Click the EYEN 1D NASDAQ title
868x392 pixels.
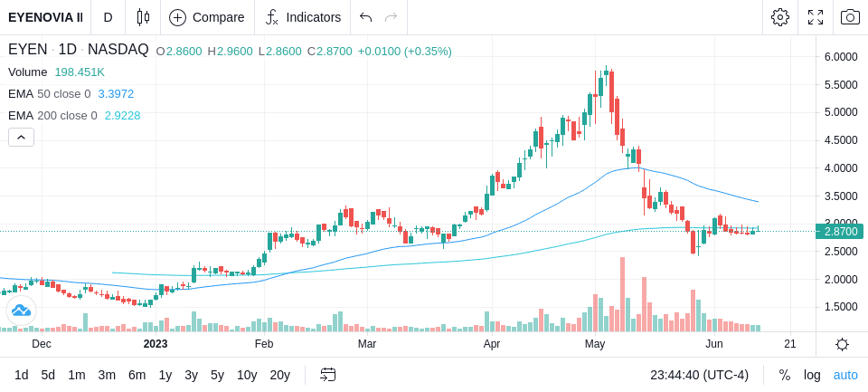[x=78, y=50]
